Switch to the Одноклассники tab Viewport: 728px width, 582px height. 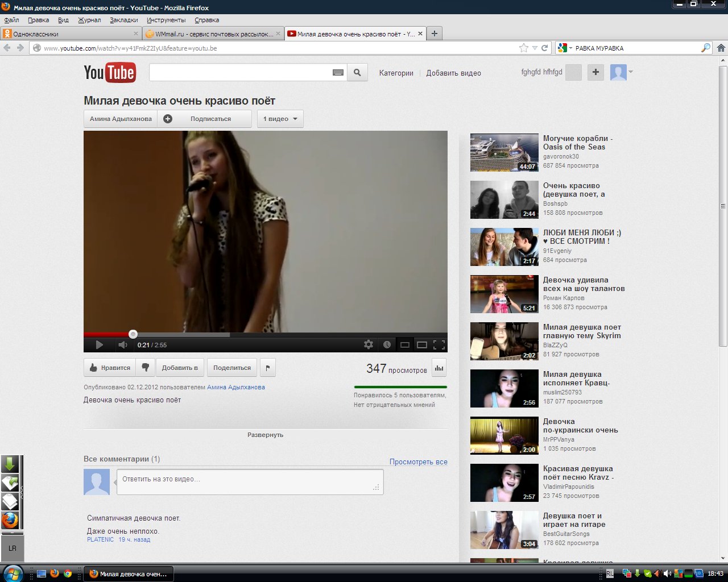click(x=71, y=34)
